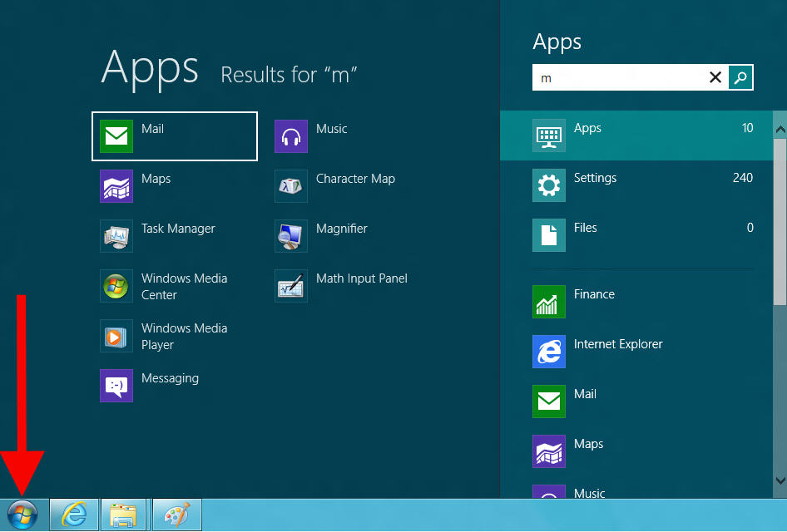Launch Character Map icon
The image size is (787, 532).
291,186
